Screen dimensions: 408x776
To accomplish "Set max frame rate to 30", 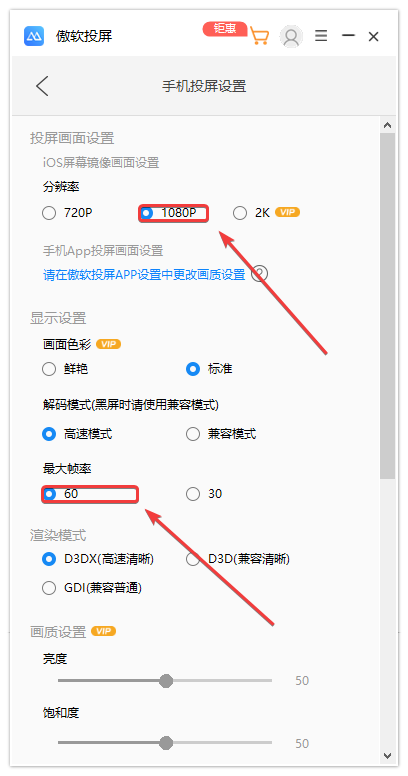I will pyautogui.click(x=204, y=494).
